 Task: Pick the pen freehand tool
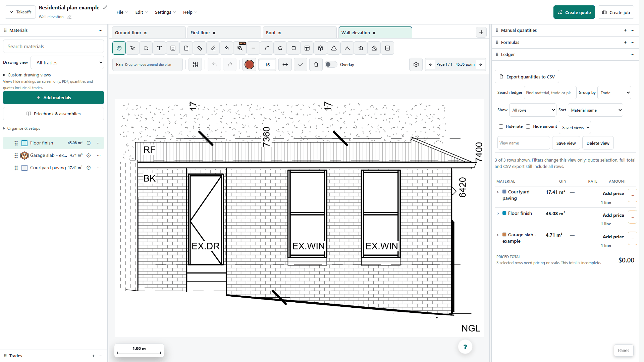click(x=213, y=48)
